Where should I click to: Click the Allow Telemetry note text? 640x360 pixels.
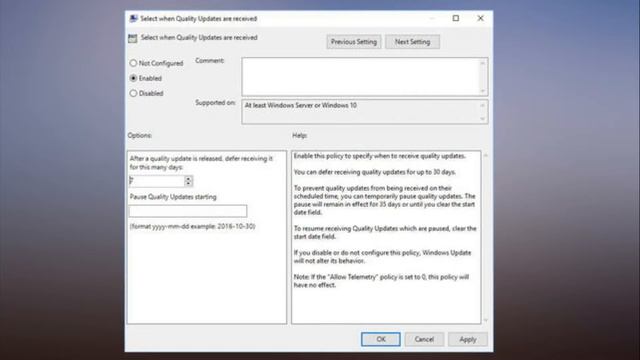point(381,281)
